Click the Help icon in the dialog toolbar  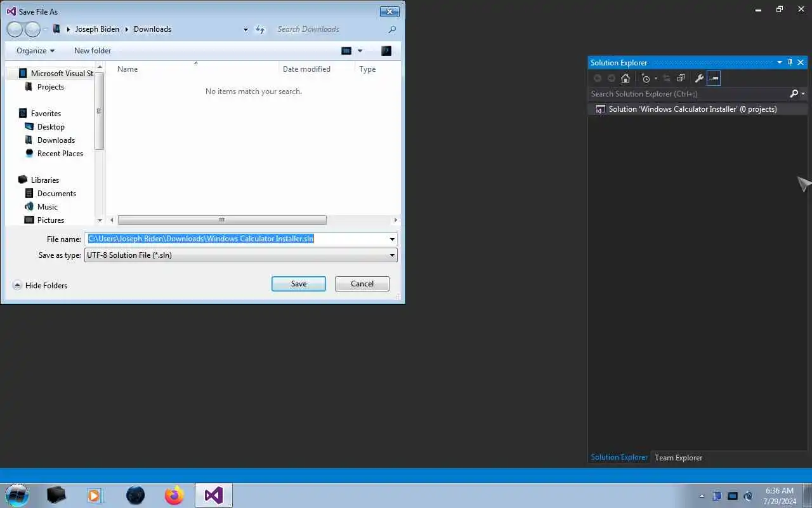click(x=386, y=51)
